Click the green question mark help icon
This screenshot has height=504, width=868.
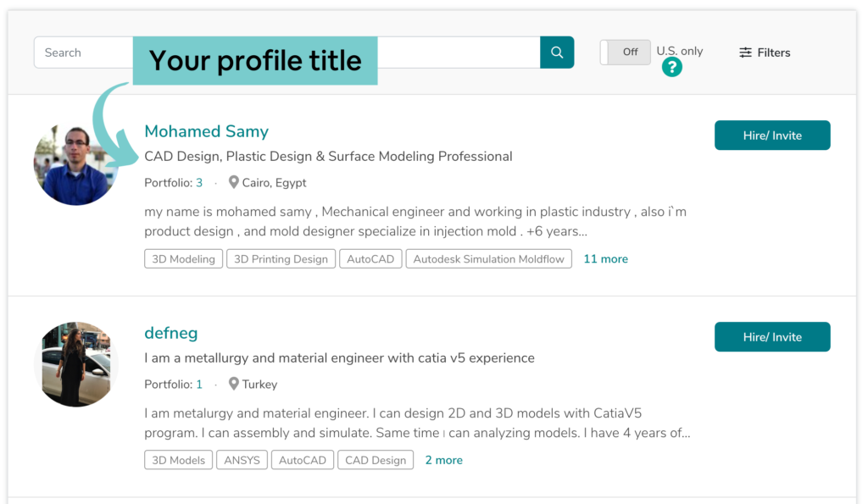coord(671,67)
